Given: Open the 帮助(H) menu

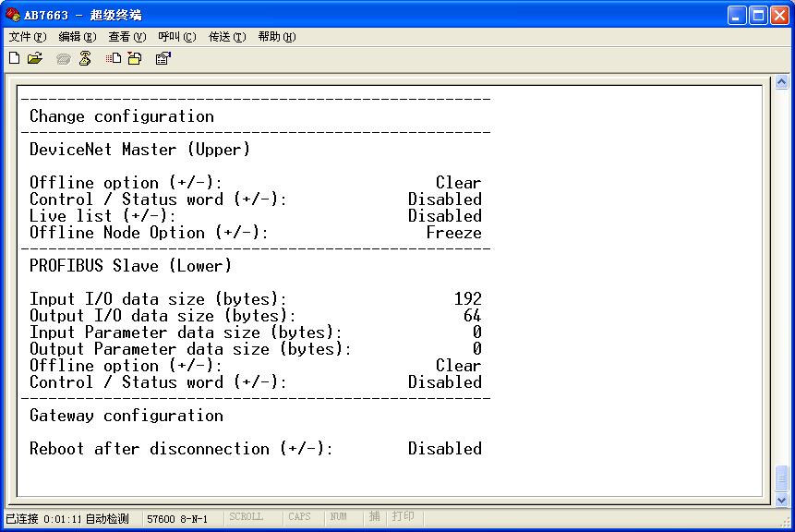Looking at the screenshot, I should [277, 37].
